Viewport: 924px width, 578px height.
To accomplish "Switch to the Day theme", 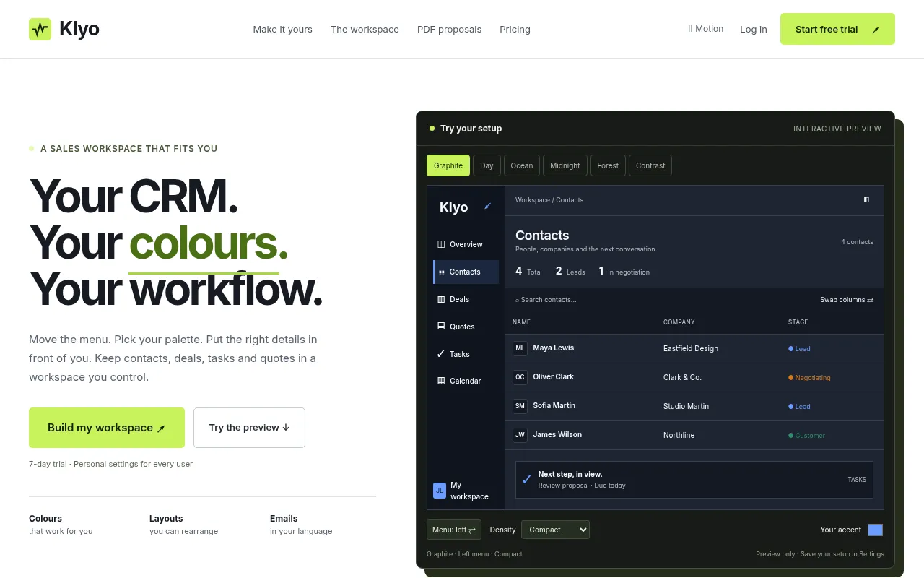I will (487, 165).
